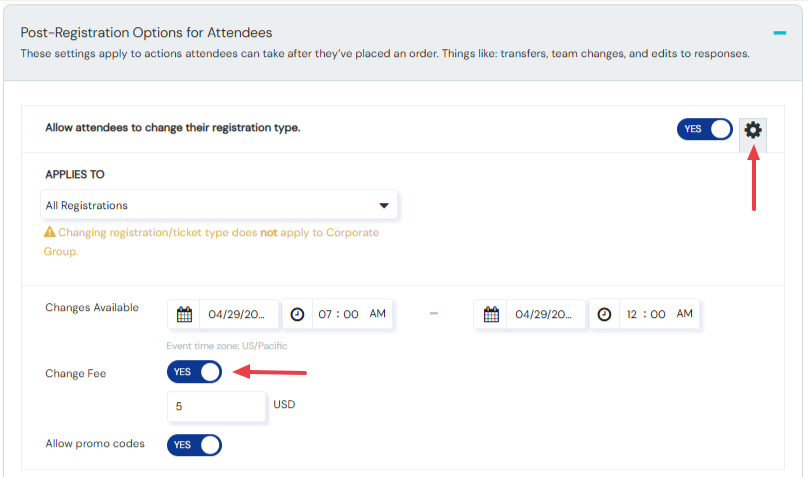Click the Post-Registration Options for Attendees heading
This screenshot has height=477, width=808.
(146, 32)
